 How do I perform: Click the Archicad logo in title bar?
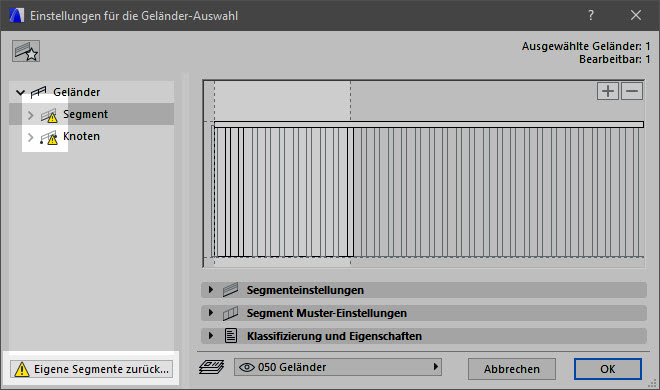(x=16, y=16)
